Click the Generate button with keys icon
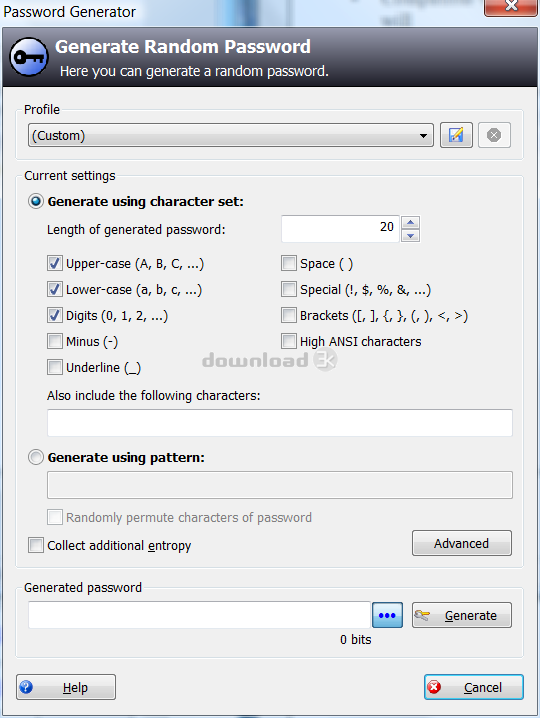540x718 pixels. 462,615
